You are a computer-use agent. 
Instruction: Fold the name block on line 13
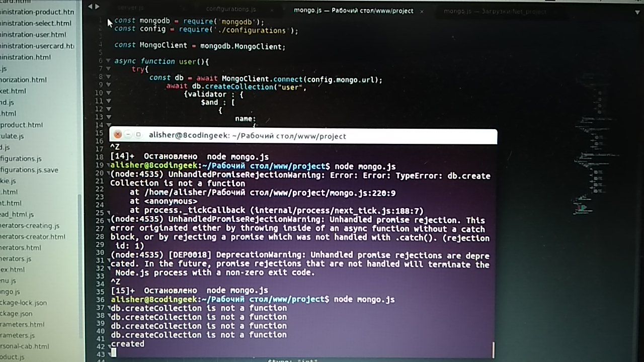[x=108, y=117]
